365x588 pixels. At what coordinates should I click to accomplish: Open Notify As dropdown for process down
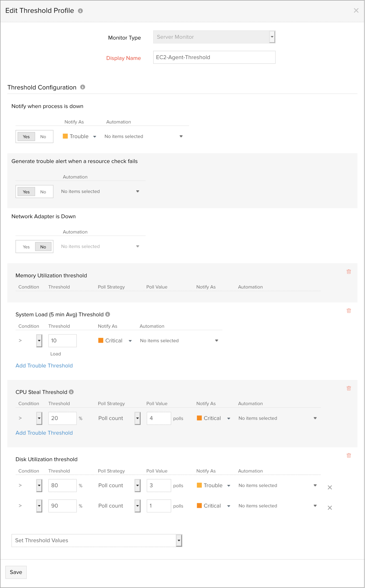point(95,137)
